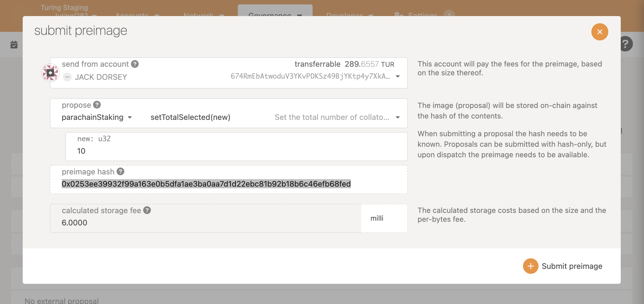Open the calculated storage fee help icon
The height and width of the screenshot is (304, 644).
tap(147, 210)
